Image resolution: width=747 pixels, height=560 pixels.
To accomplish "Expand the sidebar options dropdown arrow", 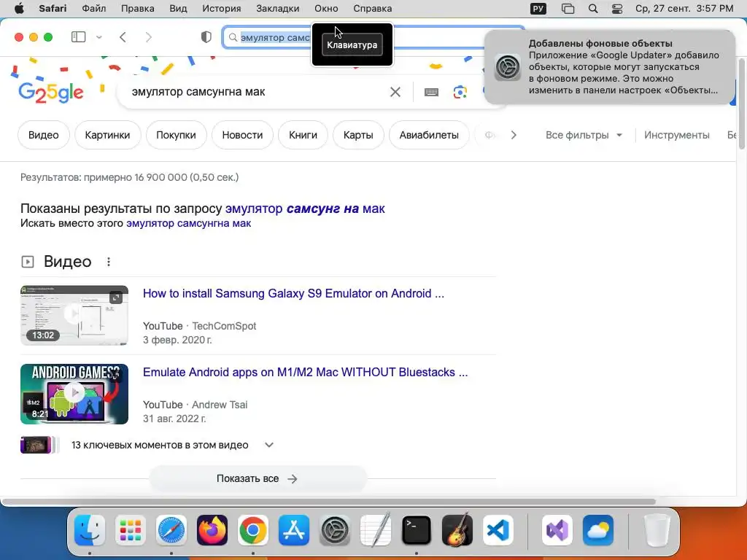I will 99,37.
